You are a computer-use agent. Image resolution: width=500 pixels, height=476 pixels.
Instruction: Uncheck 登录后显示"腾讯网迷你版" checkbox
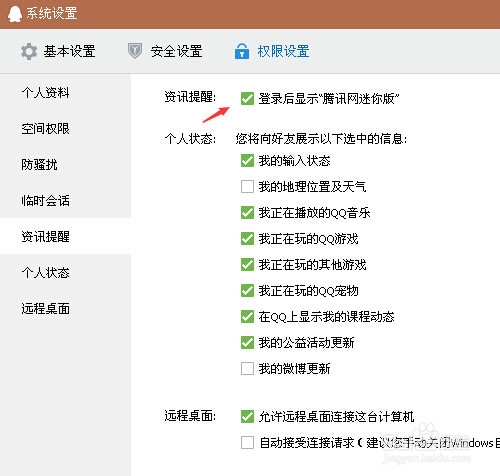(247, 99)
